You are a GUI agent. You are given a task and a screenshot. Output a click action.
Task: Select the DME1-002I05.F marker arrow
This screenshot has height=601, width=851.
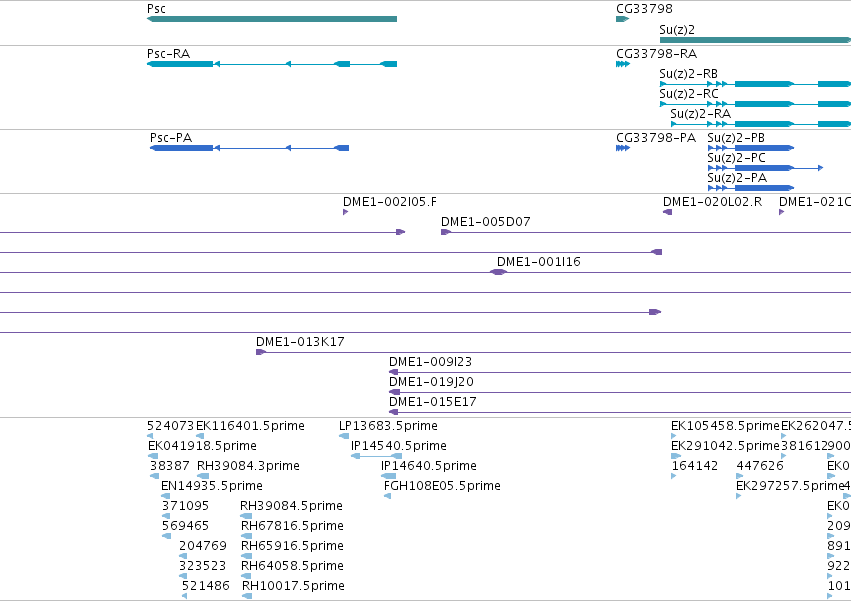tap(345, 212)
